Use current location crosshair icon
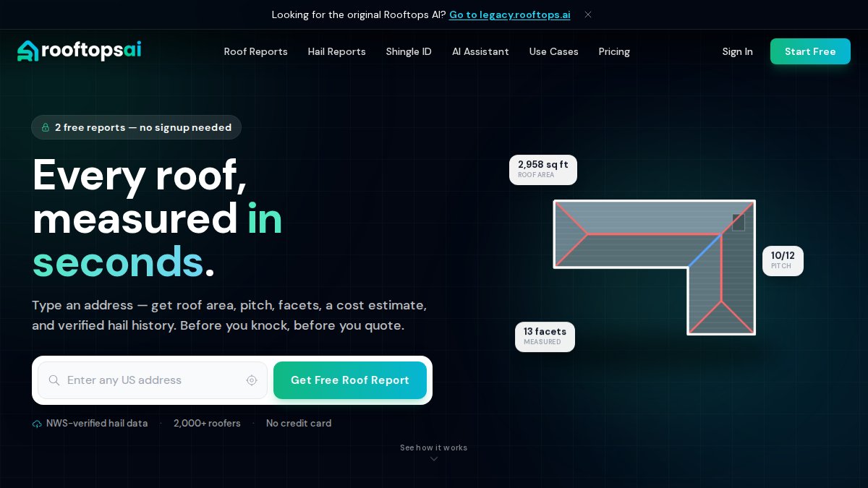The image size is (868, 488). (x=252, y=380)
